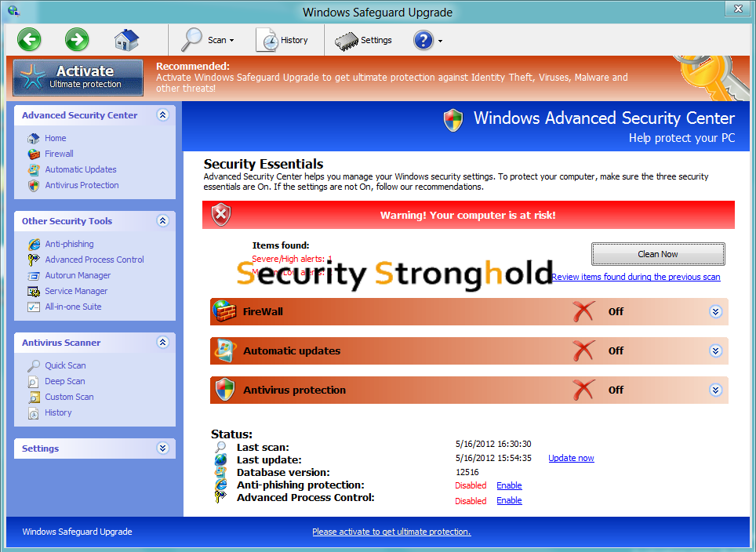Click the Database version status icon

220,472
